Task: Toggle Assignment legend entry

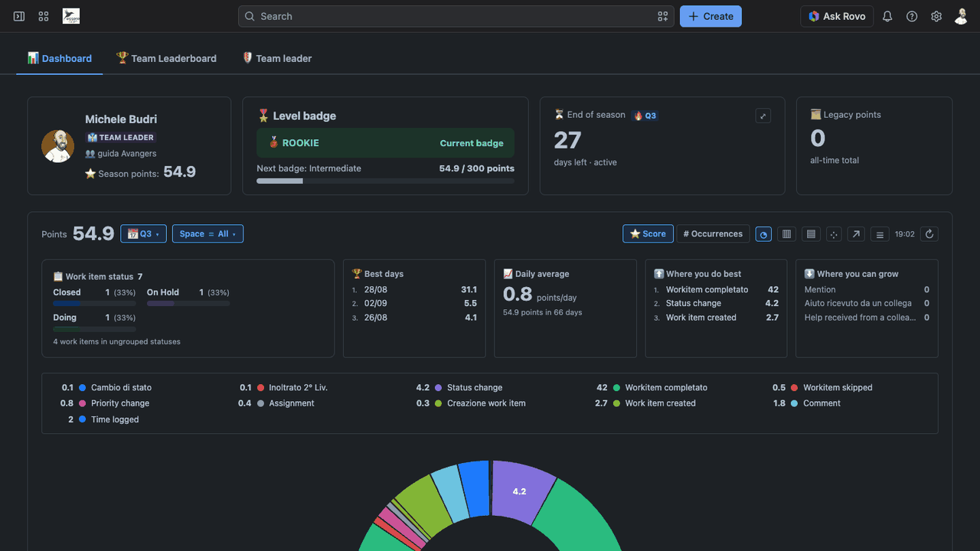Action: (x=276, y=403)
